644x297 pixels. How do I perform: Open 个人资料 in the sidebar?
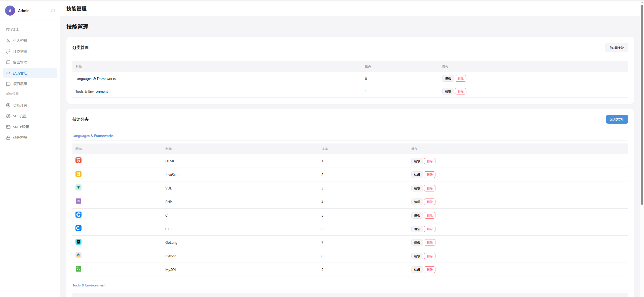pyautogui.click(x=20, y=41)
